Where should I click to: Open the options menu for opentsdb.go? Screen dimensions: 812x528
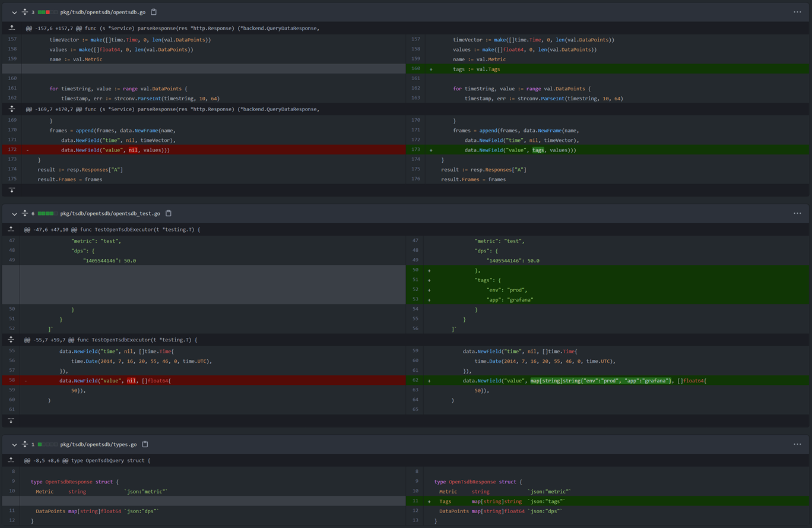point(798,11)
